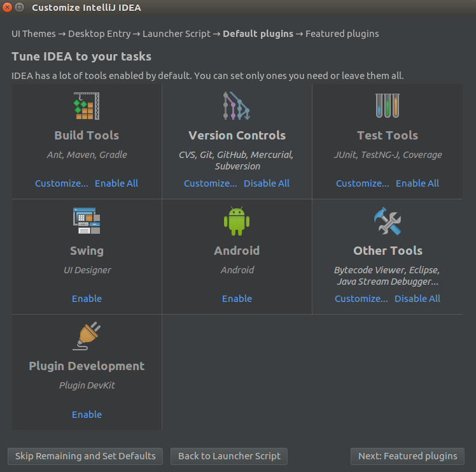Click the Plugin Development heading

(x=87, y=366)
